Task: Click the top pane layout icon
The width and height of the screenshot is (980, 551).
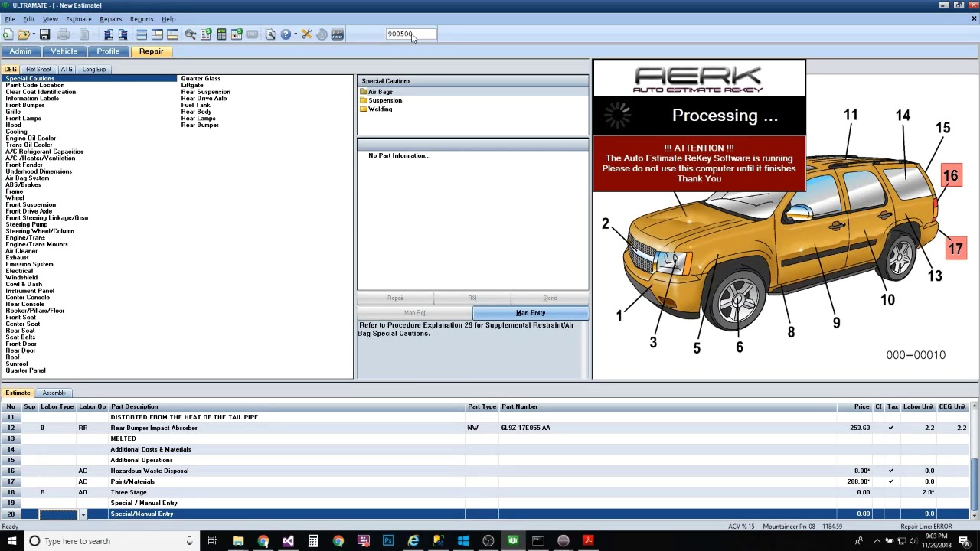Action: tap(157, 34)
